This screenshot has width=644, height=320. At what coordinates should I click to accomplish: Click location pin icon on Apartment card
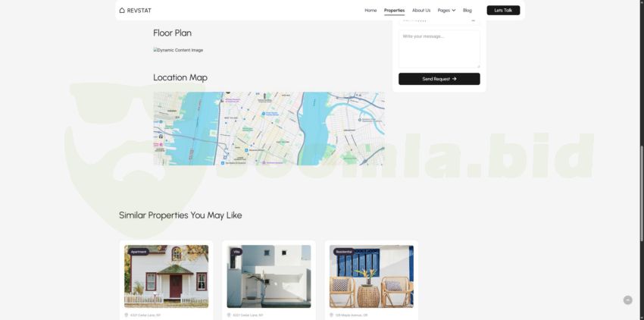coord(127,315)
